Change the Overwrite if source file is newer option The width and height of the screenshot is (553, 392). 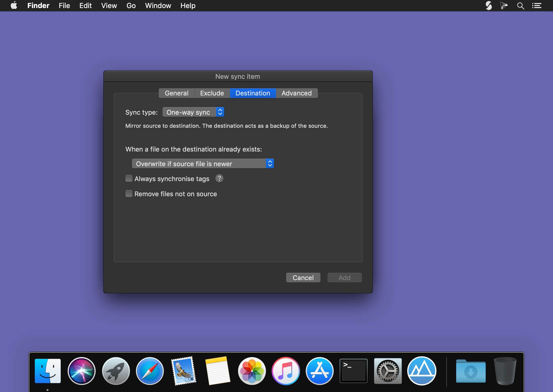click(203, 163)
